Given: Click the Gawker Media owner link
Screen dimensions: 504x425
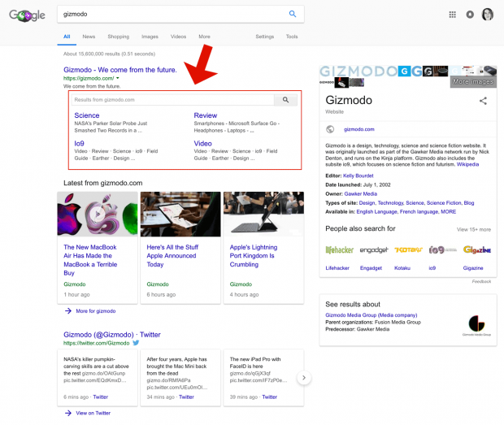Looking at the screenshot, I should click(361, 193).
